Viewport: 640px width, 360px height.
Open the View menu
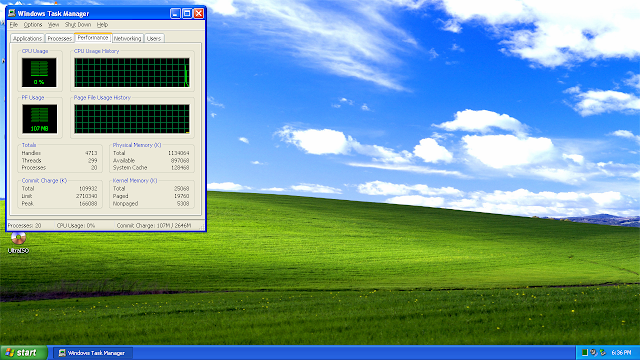53,25
